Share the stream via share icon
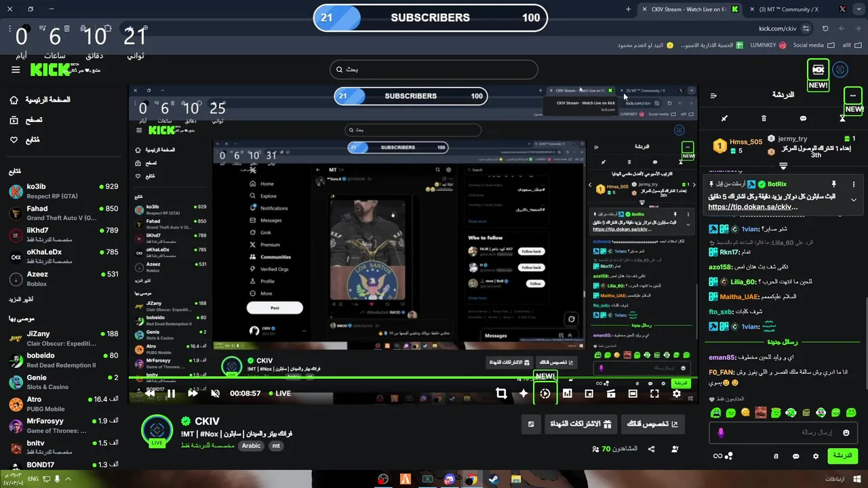The width and height of the screenshot is (868, 488). 652,449
